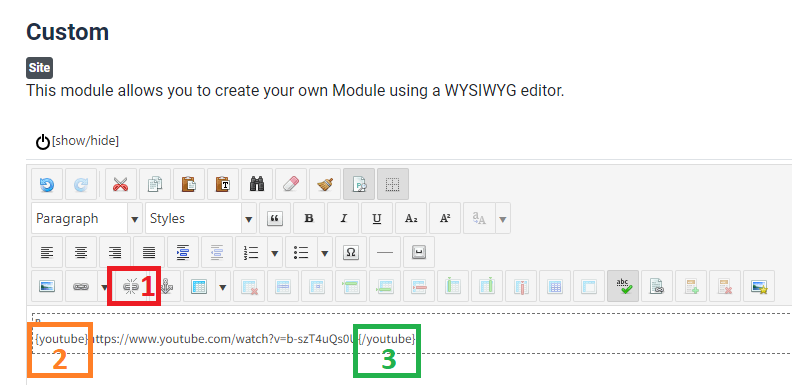Click the Redo arrow icon
Screen dimensions: 792x385
81,184
